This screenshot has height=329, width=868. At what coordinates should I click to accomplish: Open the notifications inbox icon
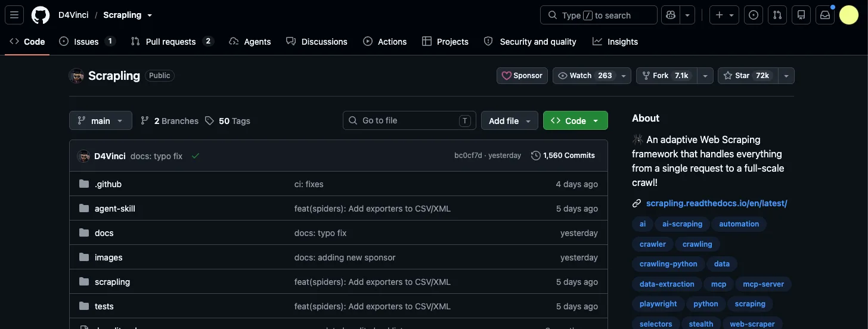point(825,15)
